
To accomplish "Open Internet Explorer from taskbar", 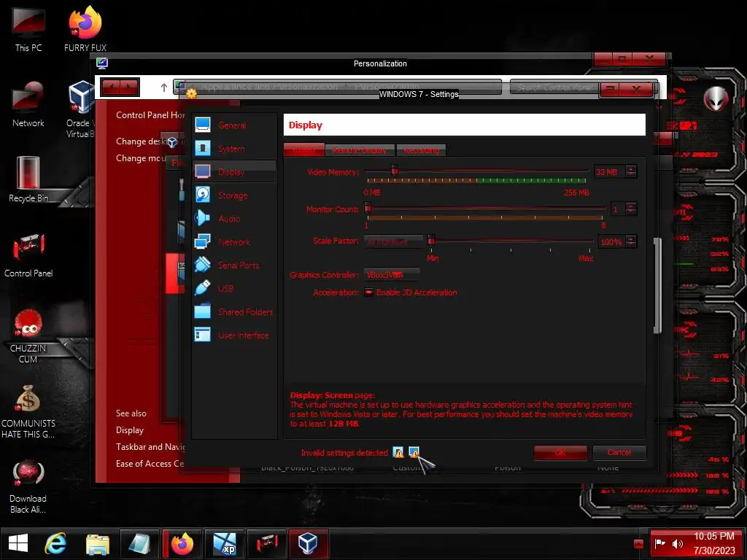I will pyautogui.click(x=55, y=543).
